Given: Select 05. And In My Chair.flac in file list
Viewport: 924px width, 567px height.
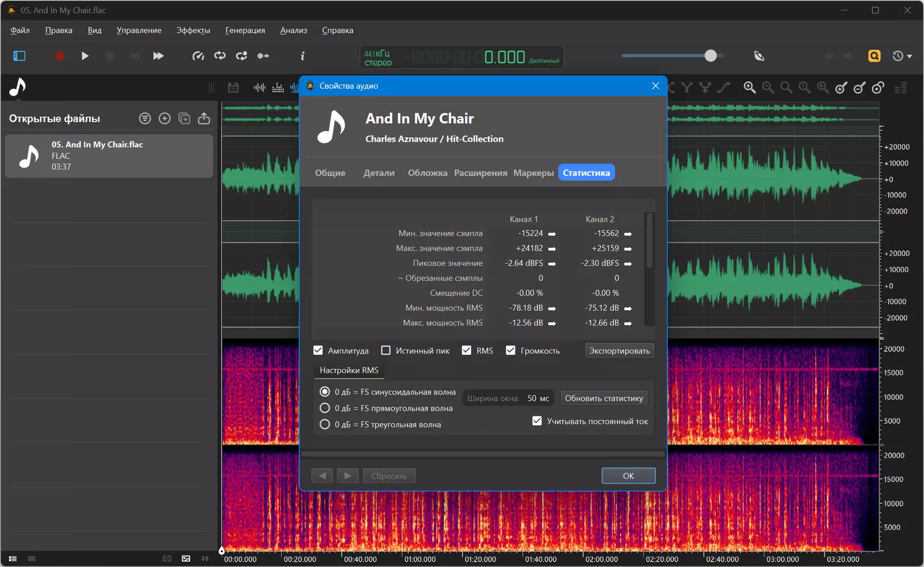Looking at the screenshot, I should 109,156.
